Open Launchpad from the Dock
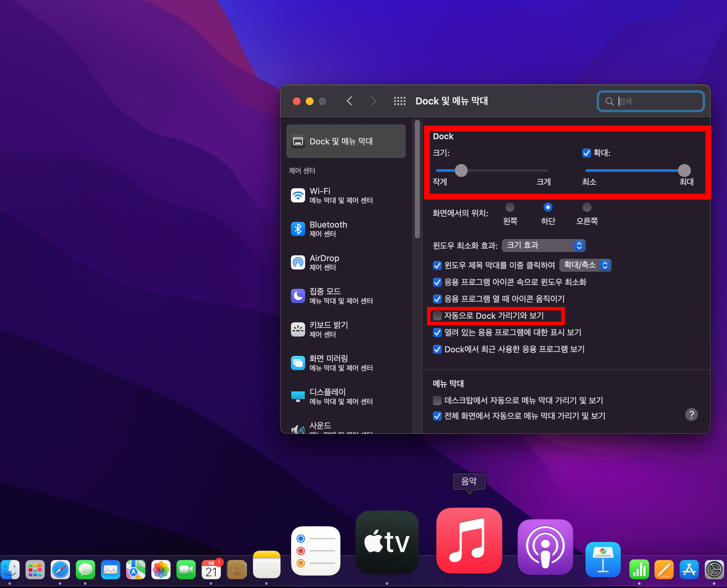Image resolution: width=727 pixels, height=588 pixels. coord(35,570)
